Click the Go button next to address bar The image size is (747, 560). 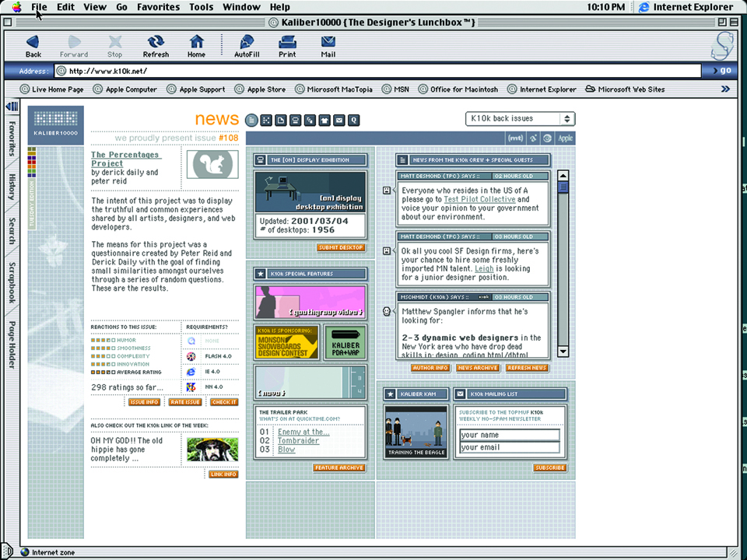click(x=723, y=71)
